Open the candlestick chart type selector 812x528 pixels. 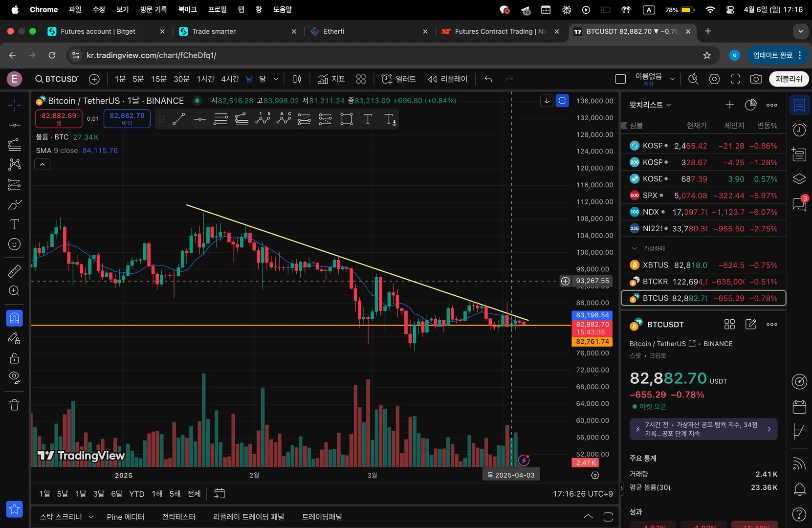(297, 79)
